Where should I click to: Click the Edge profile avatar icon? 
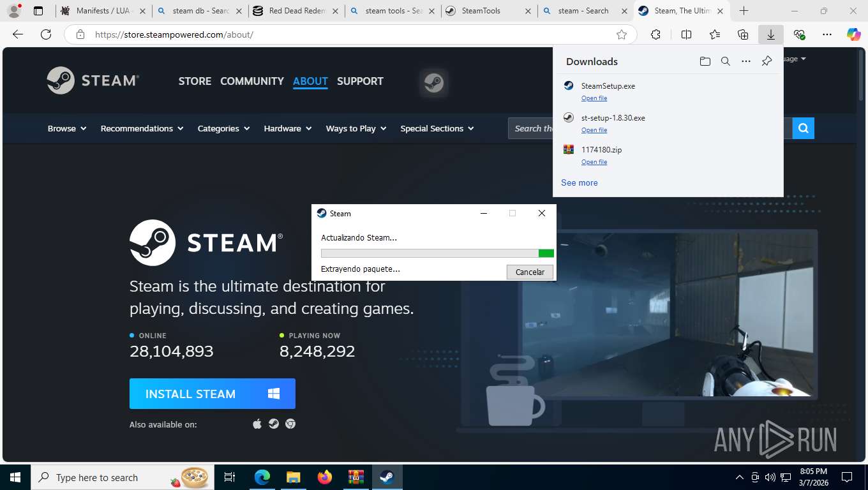13,11
